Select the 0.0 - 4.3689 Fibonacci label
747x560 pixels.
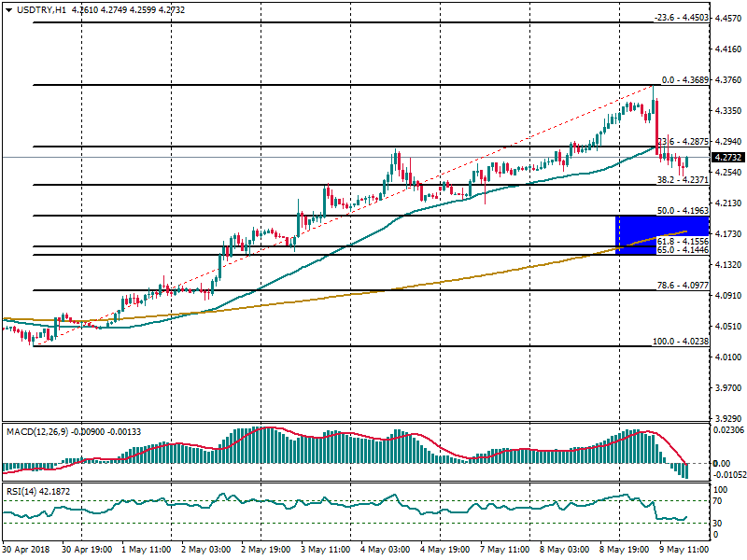point(684,79)
